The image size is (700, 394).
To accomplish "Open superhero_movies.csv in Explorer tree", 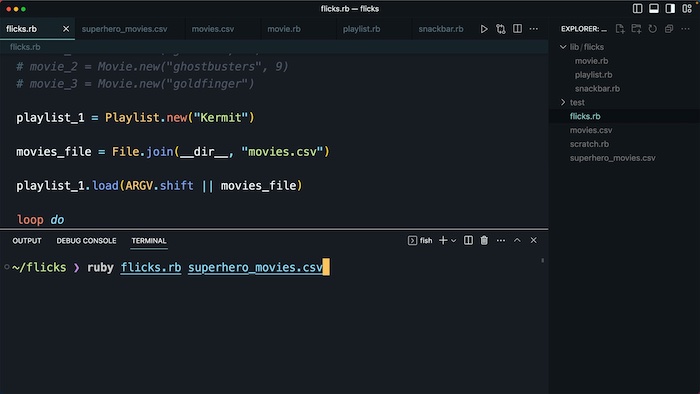I will coord(612,158).
